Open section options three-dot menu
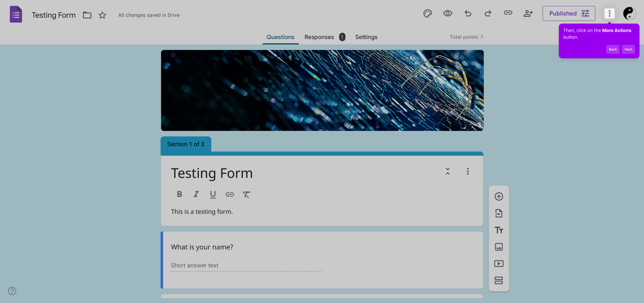The image size is (644, 303). coord(467,171)
